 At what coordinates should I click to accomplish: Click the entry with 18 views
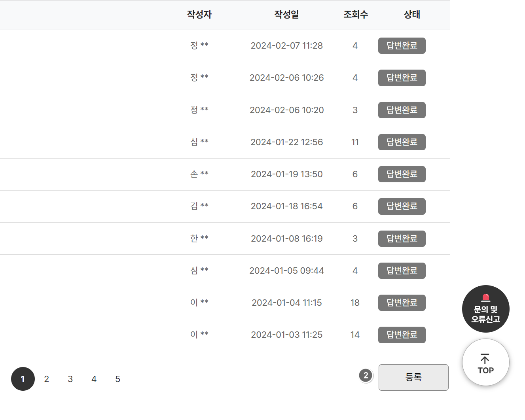pyautogui.click(x=286, y=303)
